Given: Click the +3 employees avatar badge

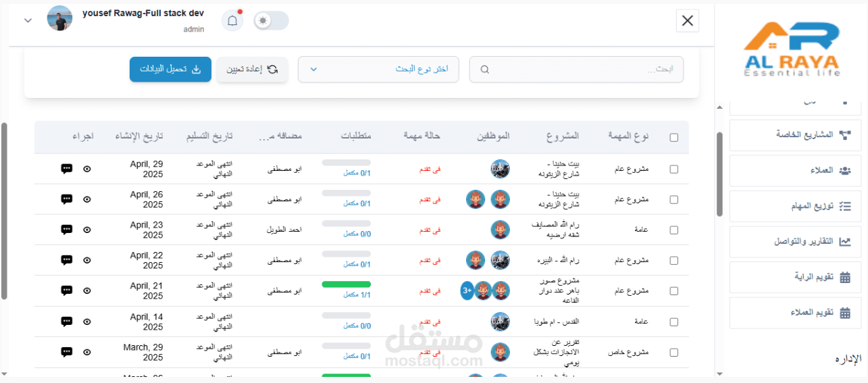Looking at the screenshot, I should tap(467, 290).
